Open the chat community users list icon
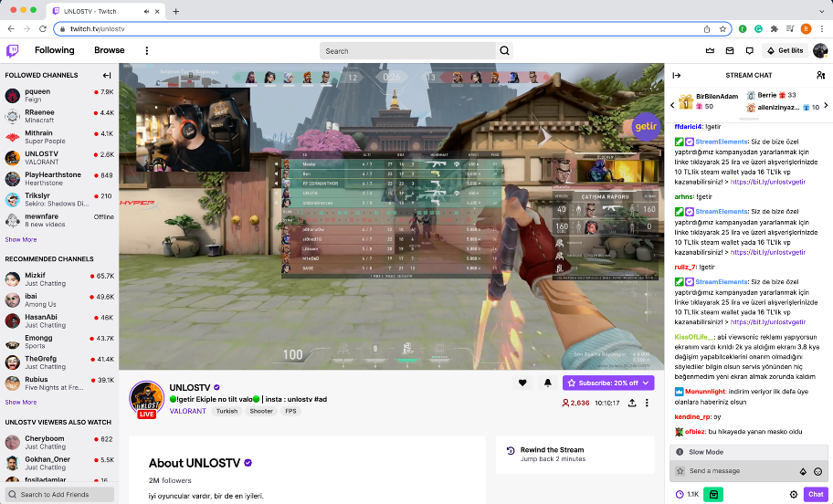This screenshot has height=504, width=833. [820, 76]
